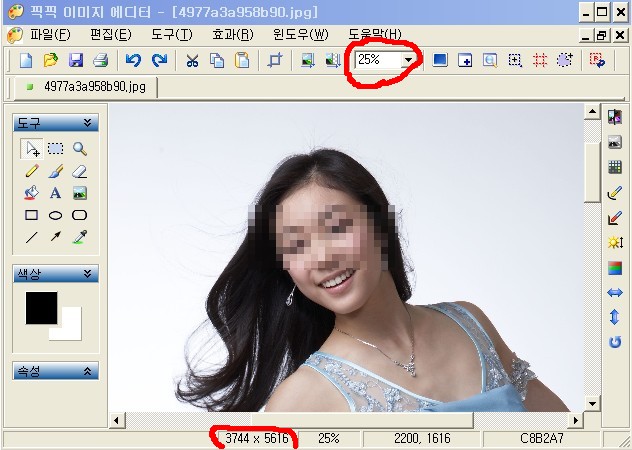Print using the printer icon
The image size is (632, 450).
(100, 60)
